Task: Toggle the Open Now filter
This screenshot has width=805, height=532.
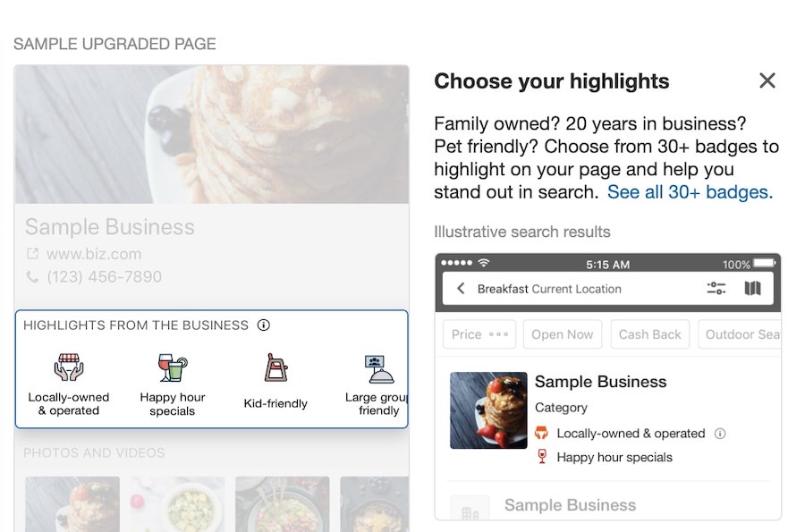Action: (563, 334)
